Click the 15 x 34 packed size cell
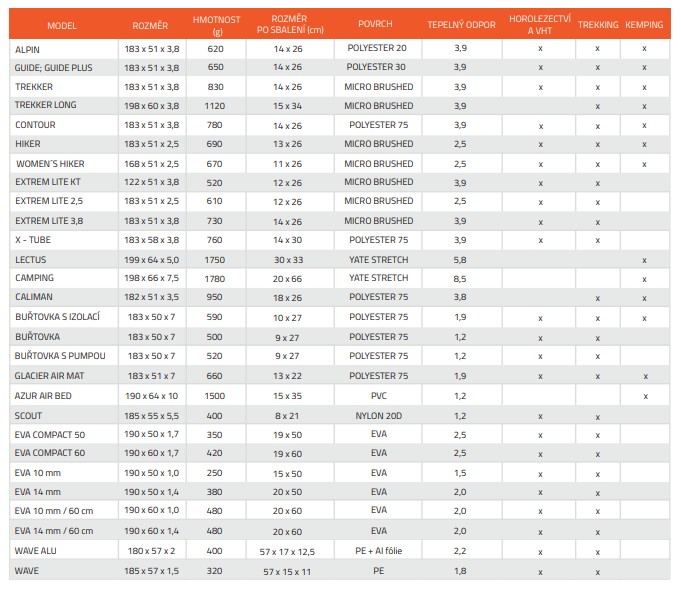 288,106
